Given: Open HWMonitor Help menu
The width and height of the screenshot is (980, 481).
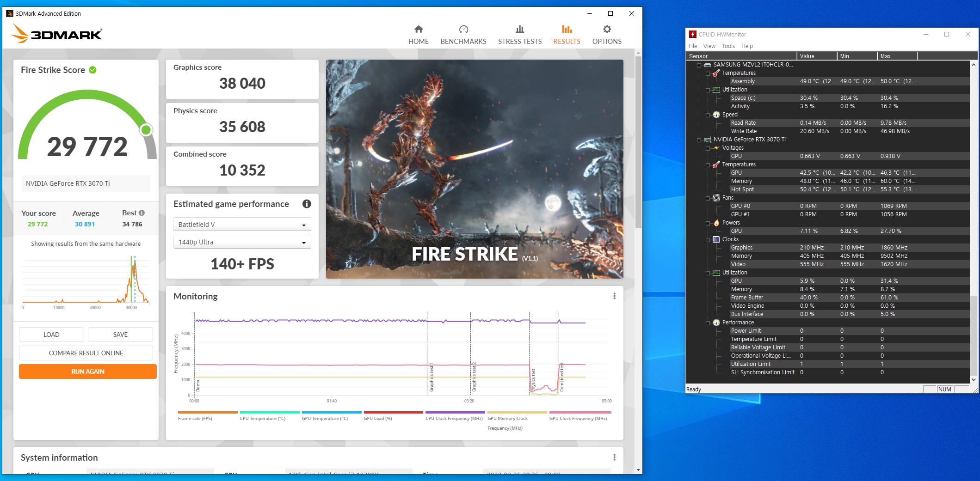Looking at the screenshot, I should pyautogui.click(x=747, y=46).
